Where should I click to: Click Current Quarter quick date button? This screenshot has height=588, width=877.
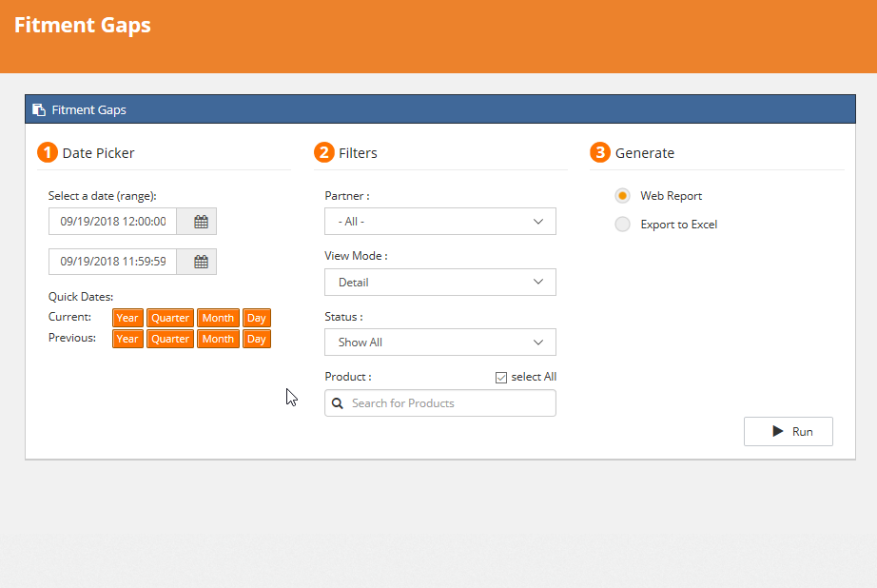click(170, 318)
